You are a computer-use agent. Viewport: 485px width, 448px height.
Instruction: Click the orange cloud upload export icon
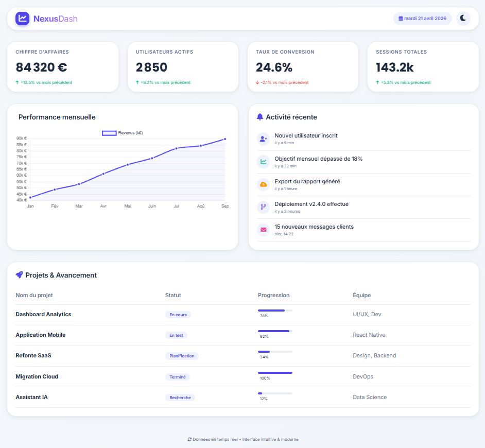(x=263, y=184)
